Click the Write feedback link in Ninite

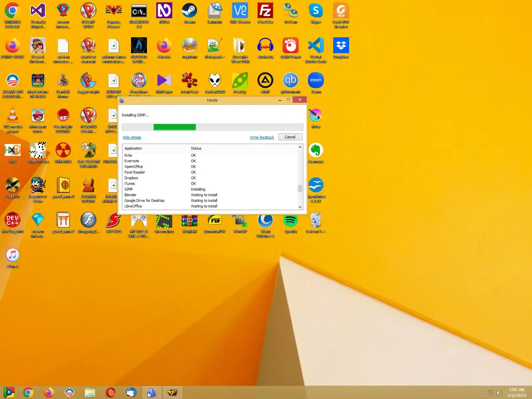(262, 137)
